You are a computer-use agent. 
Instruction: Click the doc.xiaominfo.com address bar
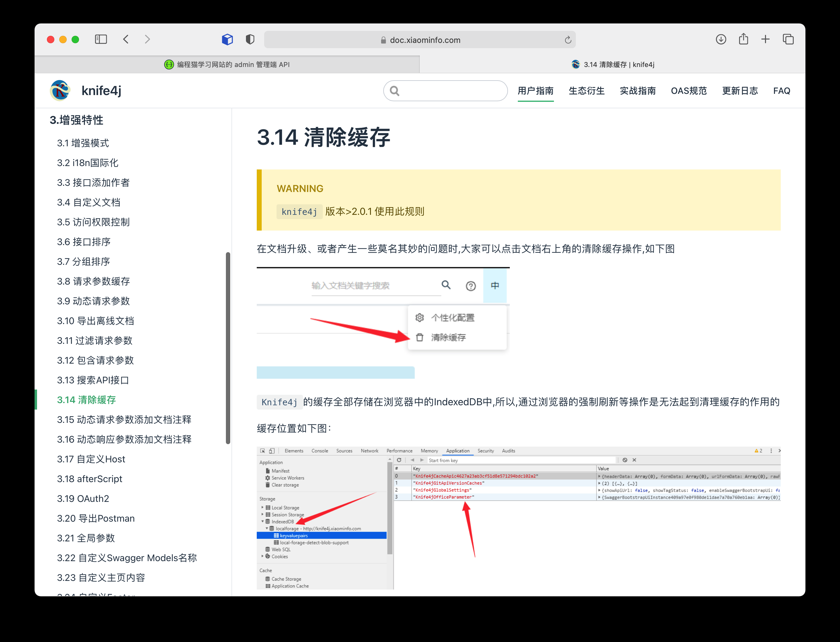(420, 40)
